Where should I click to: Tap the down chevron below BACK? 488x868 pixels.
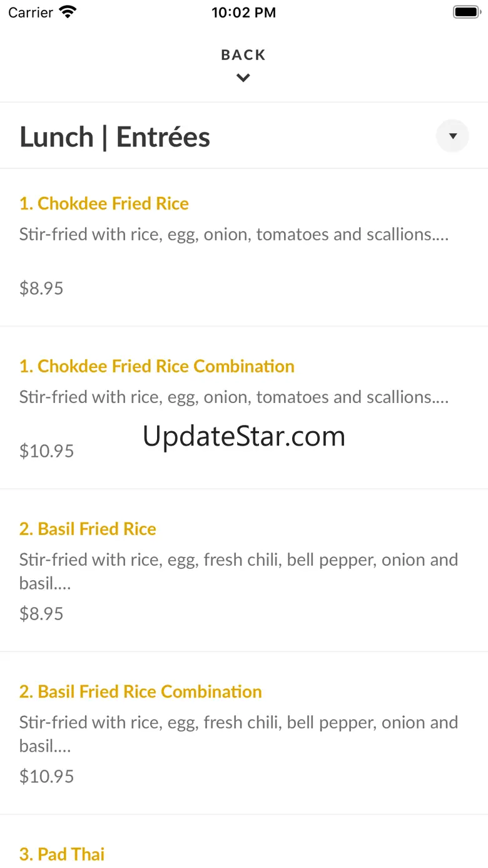(x=243, y=78)
